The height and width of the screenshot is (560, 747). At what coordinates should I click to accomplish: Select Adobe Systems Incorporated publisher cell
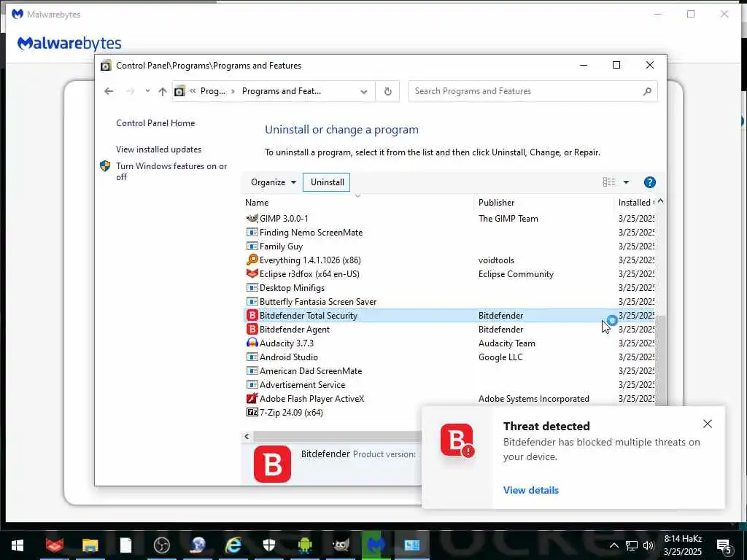click(x=533, y=399)
